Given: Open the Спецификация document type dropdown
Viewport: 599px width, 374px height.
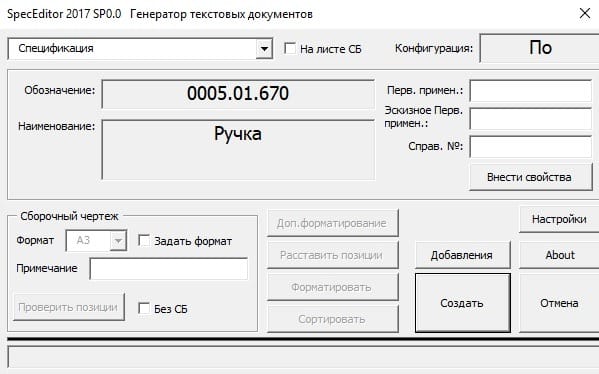Looking at the screenshot, I should (x=264, y=49).
